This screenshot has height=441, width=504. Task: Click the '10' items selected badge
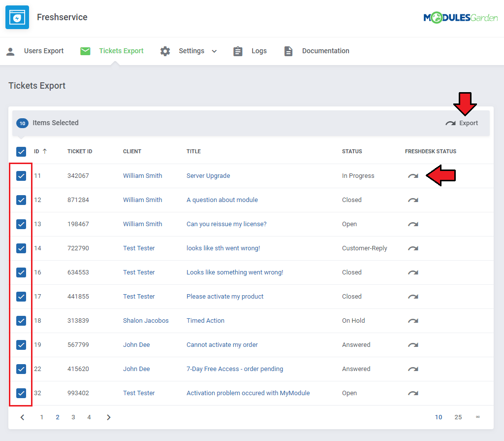point(22,123)
